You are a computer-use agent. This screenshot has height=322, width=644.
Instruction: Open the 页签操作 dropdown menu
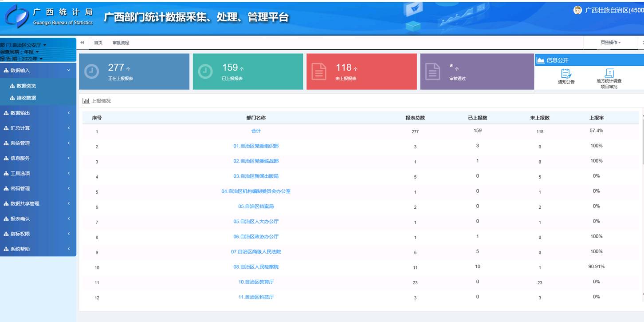[x=611, y=43]
